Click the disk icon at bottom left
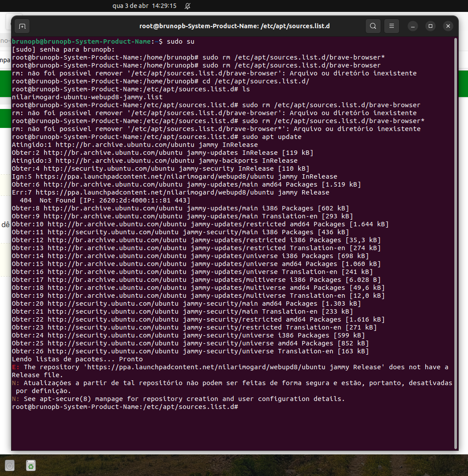Viewport: 468px width, 476px height. 9,465
